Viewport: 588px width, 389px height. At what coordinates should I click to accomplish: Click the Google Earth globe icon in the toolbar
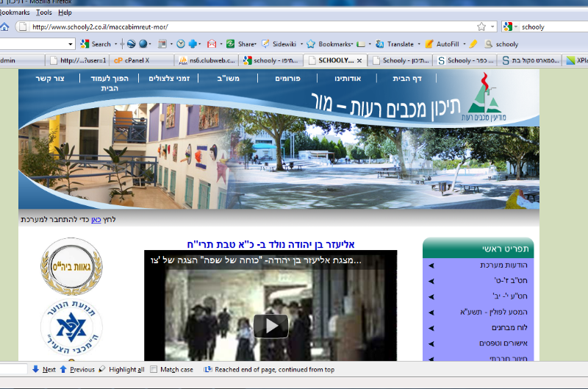point(132,44)
